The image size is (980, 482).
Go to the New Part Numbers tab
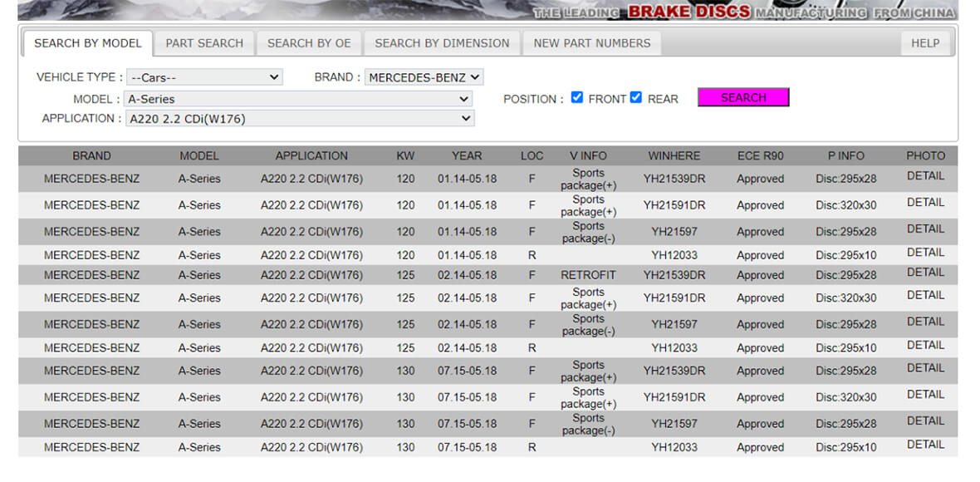coord(591,43)
